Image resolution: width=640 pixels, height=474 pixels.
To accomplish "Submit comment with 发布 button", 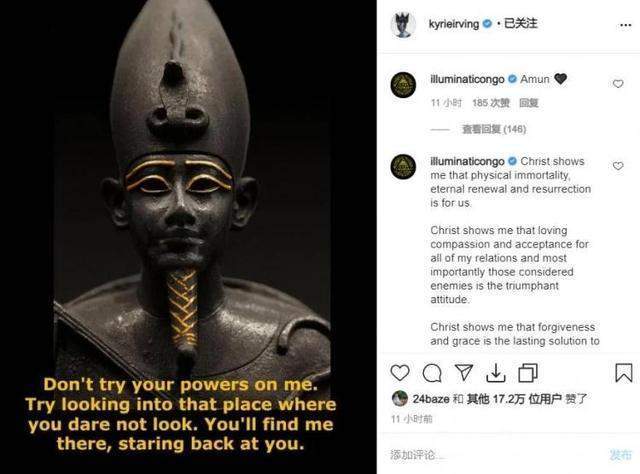I will pos(621,454).
